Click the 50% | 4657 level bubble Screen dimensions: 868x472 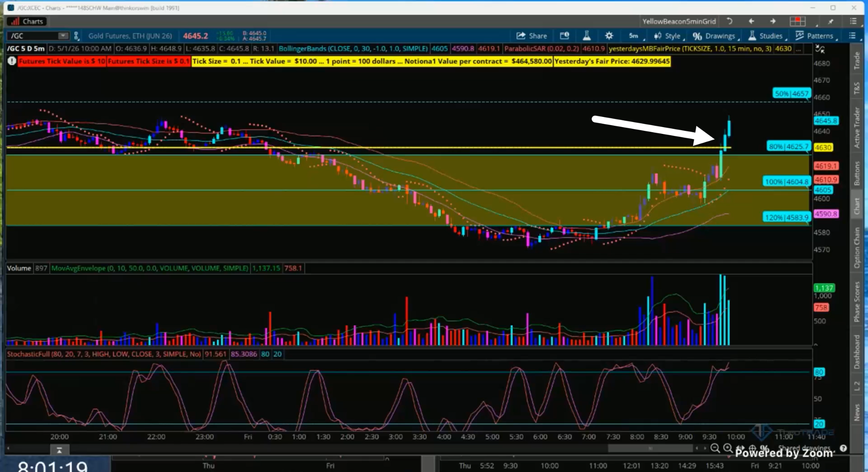tap(791, 93)
